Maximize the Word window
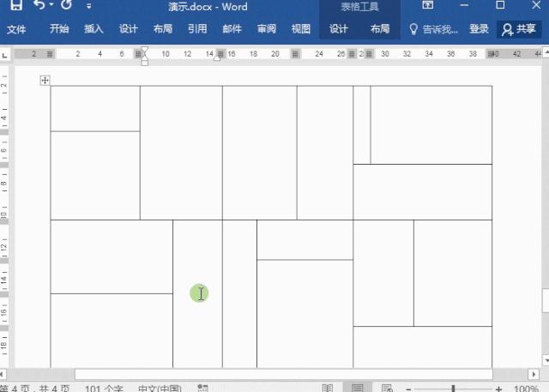The image size is (549, 392). click(500, 5)
